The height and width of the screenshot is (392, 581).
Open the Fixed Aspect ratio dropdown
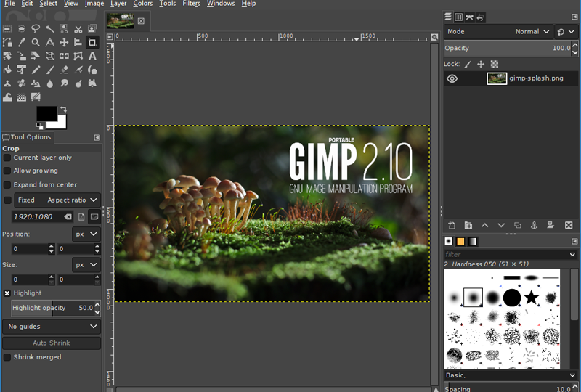tap(57, 200)
